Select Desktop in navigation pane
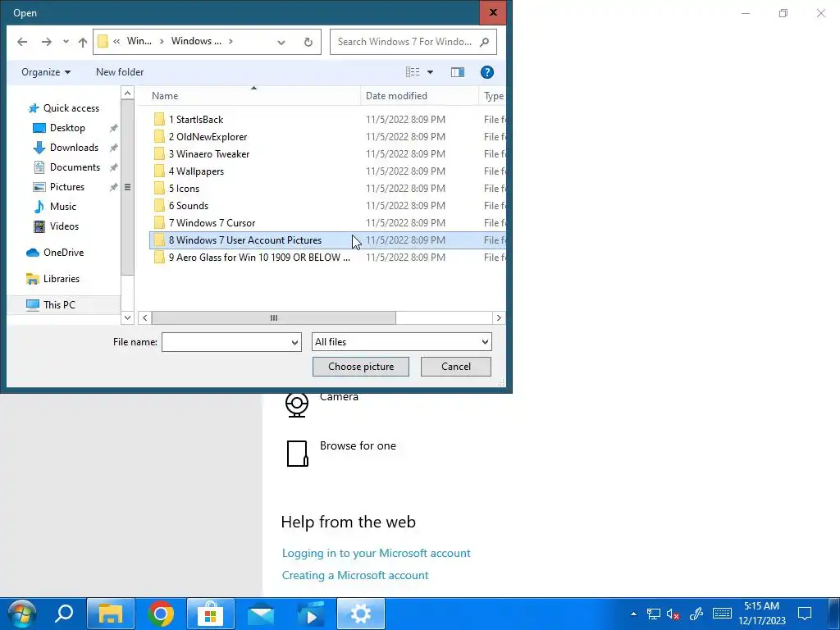This screenshot has width=840, height=630. (67, 127)
